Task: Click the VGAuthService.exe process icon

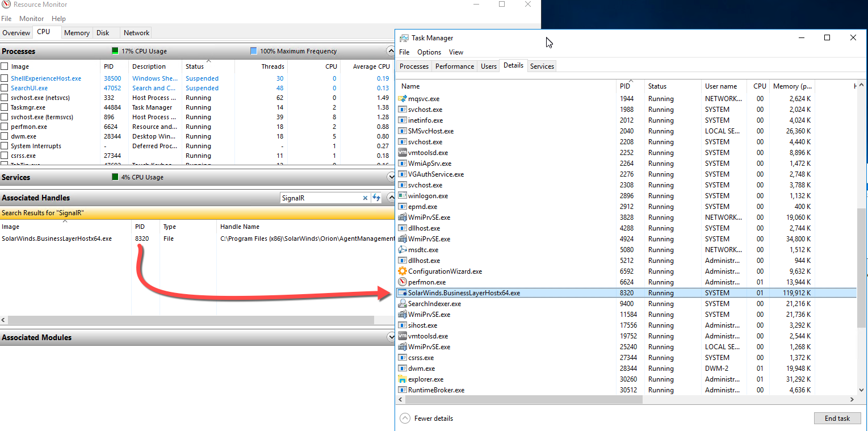Action: coord(402,174)
